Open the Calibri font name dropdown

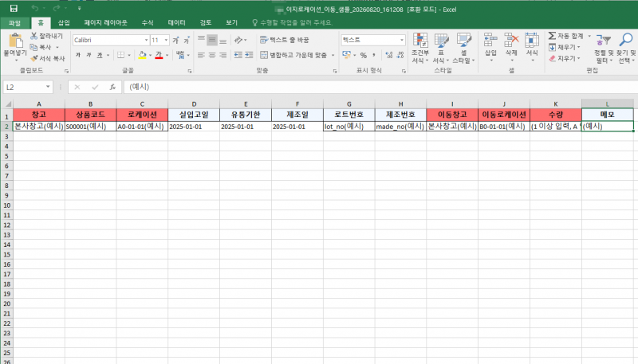coord(146,40)
